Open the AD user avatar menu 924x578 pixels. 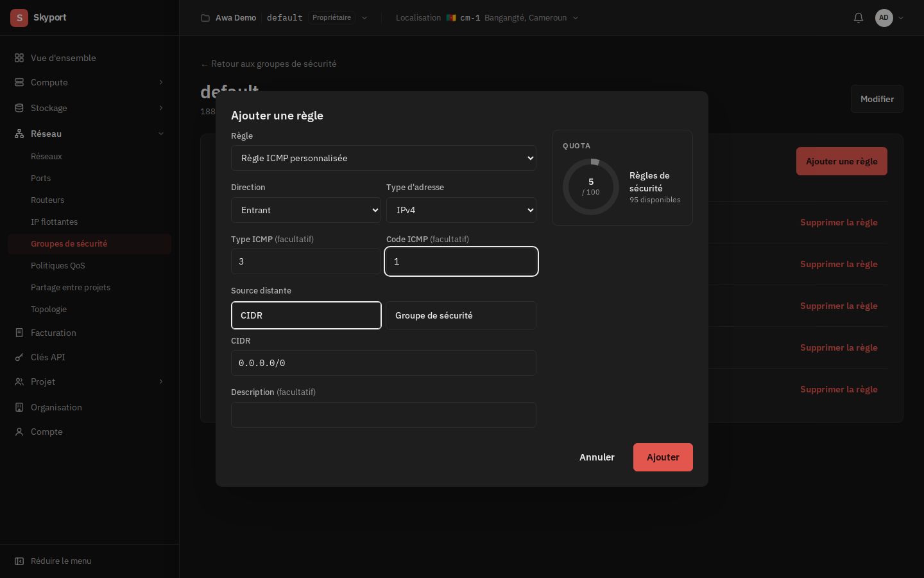884,18
